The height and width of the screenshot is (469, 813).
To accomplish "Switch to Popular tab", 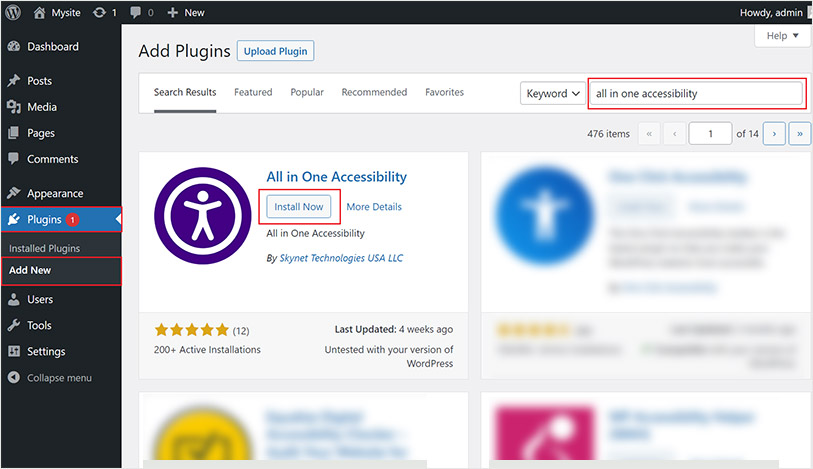I will tap(307, 92).
